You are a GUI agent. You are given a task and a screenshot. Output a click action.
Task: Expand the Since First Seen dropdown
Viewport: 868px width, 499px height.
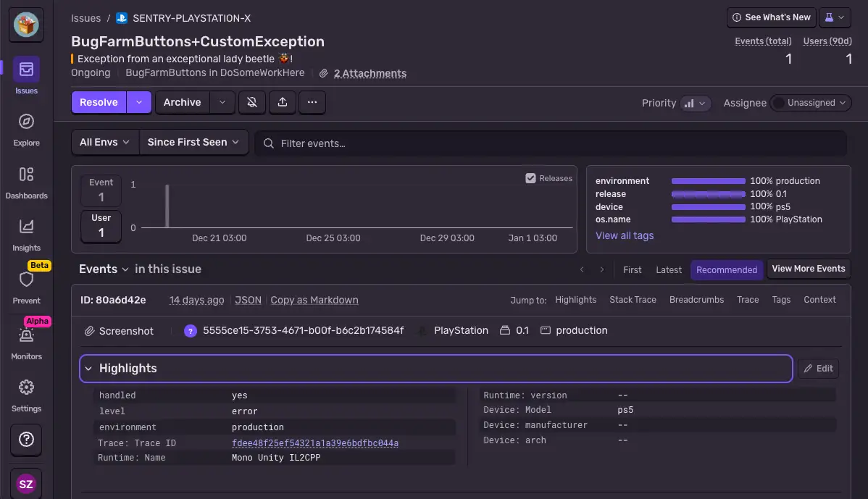pyautogui.click(x=193, y=143)
